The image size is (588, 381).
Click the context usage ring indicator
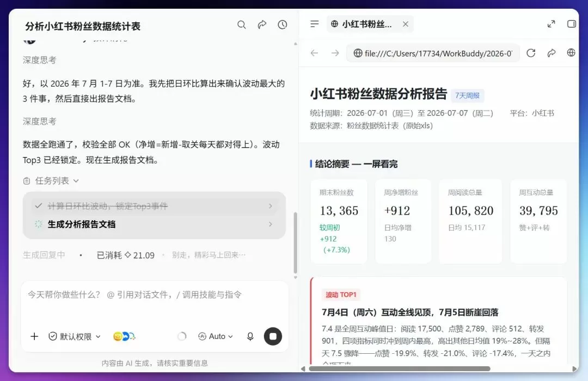pyautogui.click(x=182, y=336)
